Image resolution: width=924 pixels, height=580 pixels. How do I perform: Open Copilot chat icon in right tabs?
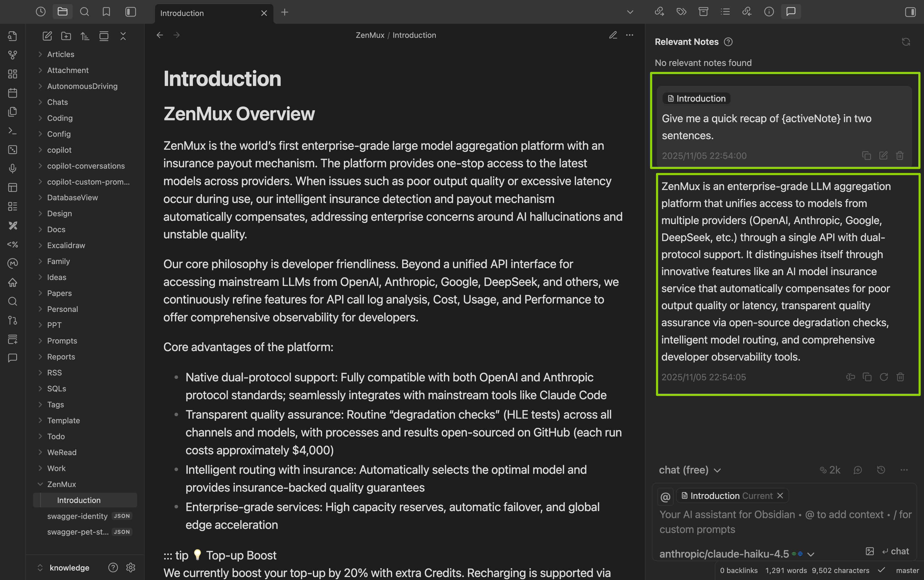pyautogui.click(x=791, y=12)
